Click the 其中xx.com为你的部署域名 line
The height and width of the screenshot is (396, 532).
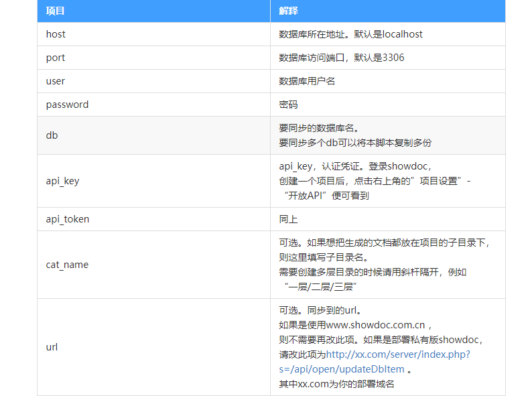point(336,384)
